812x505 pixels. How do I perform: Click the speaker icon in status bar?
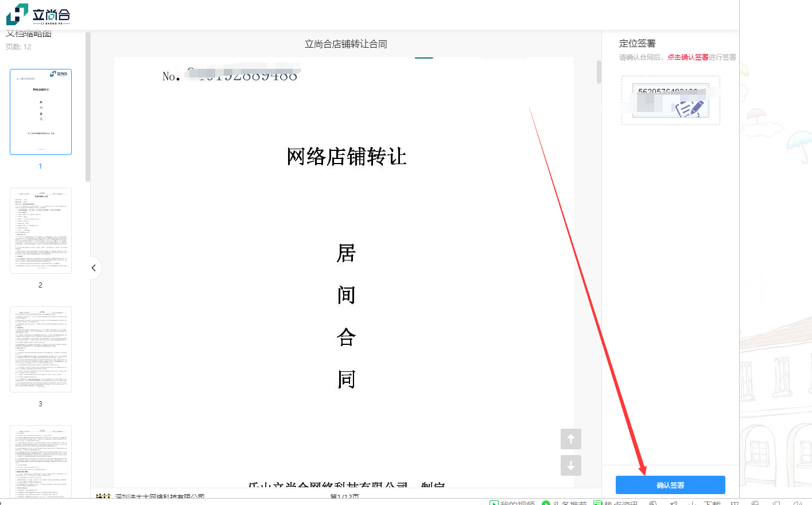tap(797, 503)
